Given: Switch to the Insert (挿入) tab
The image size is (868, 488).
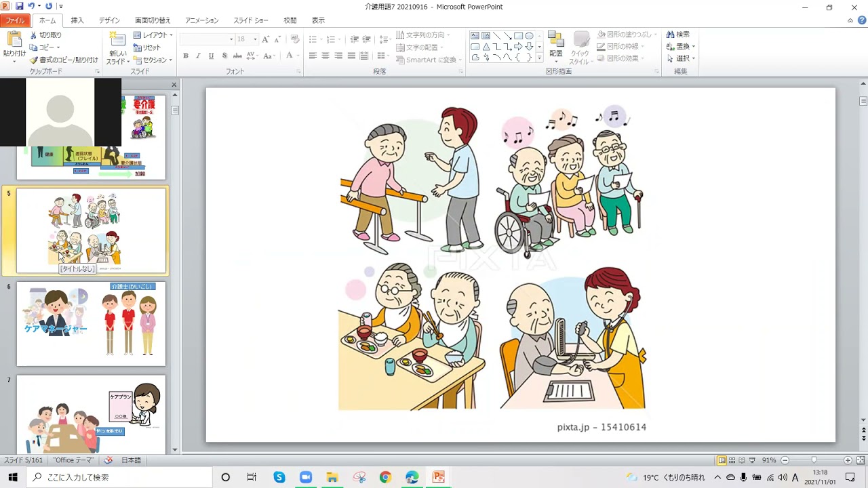Looking at the screenshot, I should [x=77, y=20].
